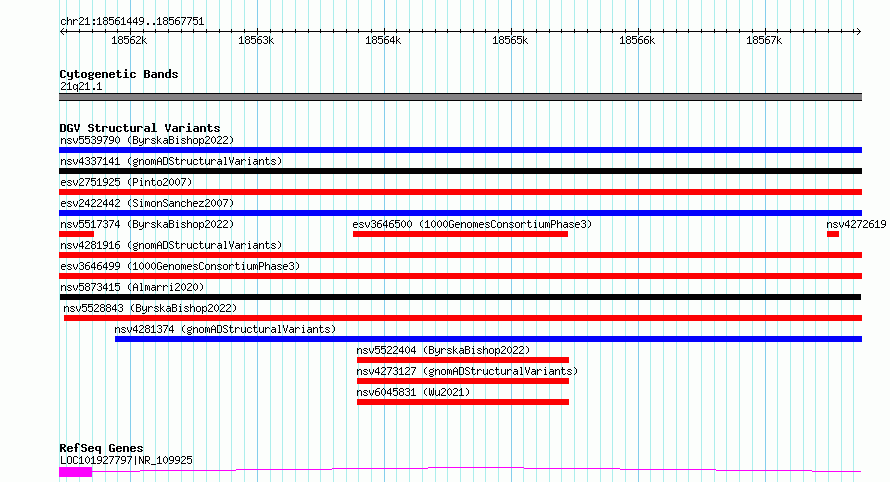This screenshot has width=890, height=482.
Task: Click the 18563k ruler tick label
Action: 256,40
